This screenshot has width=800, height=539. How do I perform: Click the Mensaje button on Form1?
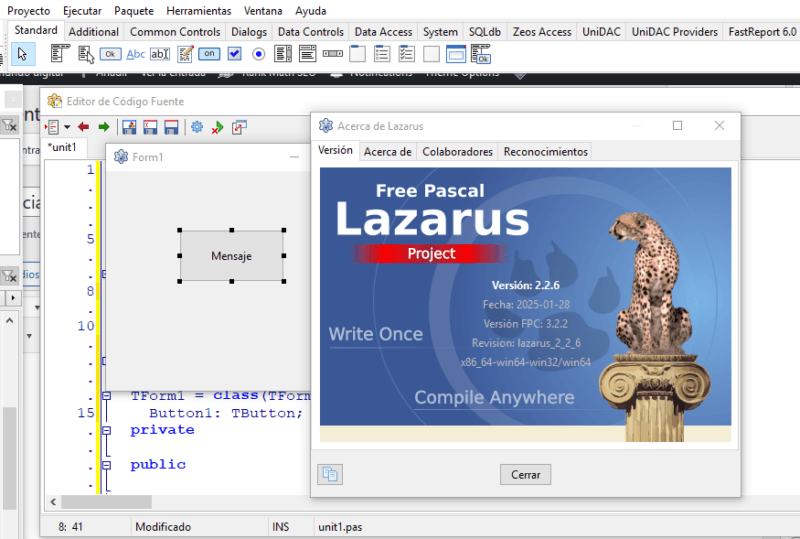pyautogui.click(x=231, y=256)
